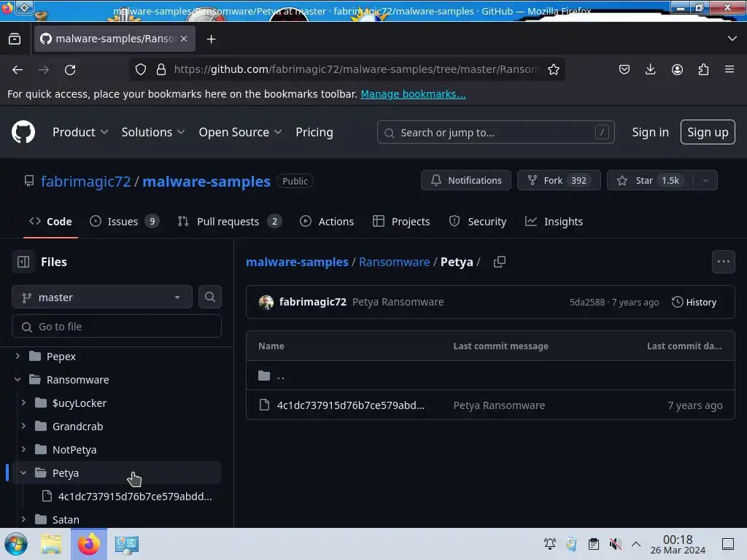747x560 pixels.
Task: Reload the page with refresh icon
Action: [x=70, y=69]
